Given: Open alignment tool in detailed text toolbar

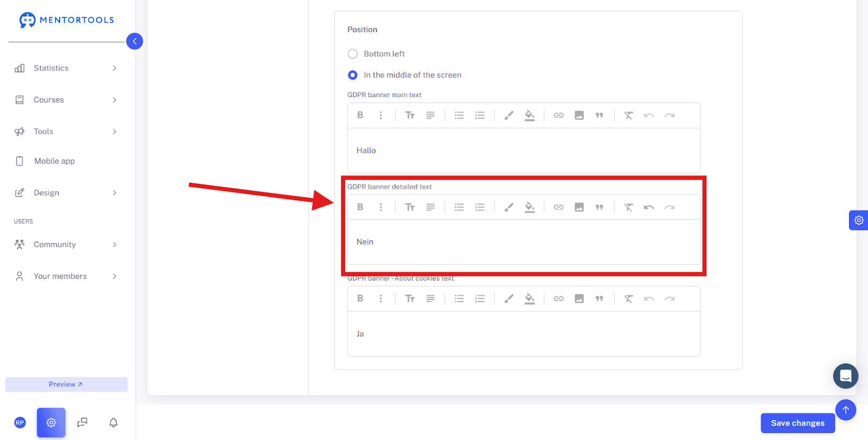Looking at the screenshot, I should coord(430,207).
